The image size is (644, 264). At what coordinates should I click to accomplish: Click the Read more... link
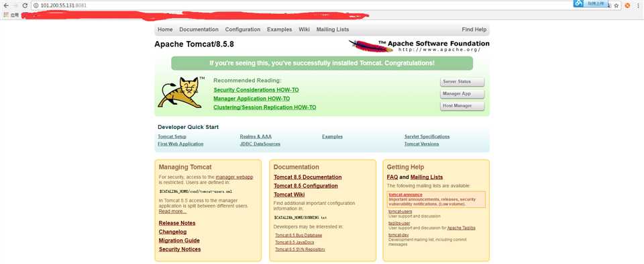(x=172, y=212)
